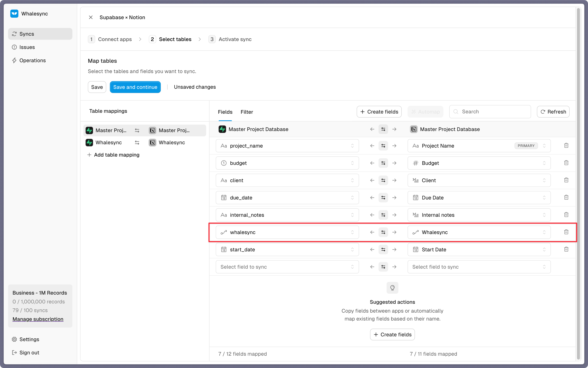The height and width of the screenshot is (368, 588).
Task: Set left sync direction for project_name row
Action: (372, 146)
